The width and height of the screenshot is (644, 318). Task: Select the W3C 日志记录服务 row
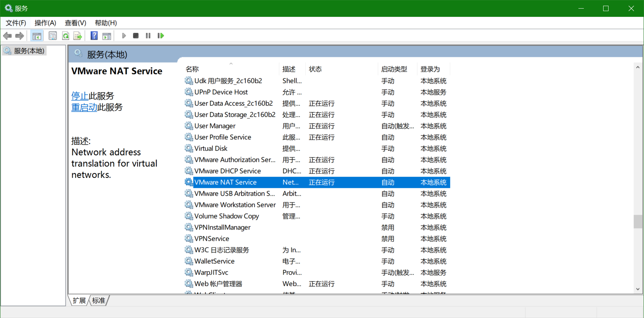pyautogui.click(x=317, y=250)
